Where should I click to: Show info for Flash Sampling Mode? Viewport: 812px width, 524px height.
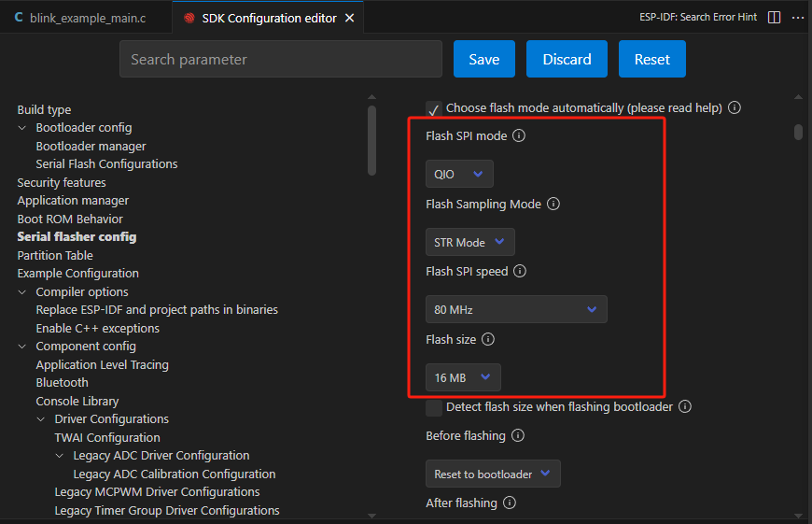(553, 204)
